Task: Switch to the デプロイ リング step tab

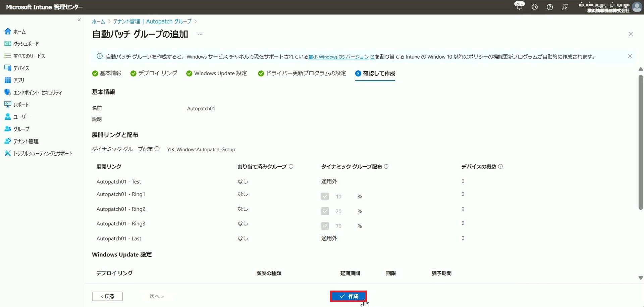Action: [154, 73]
